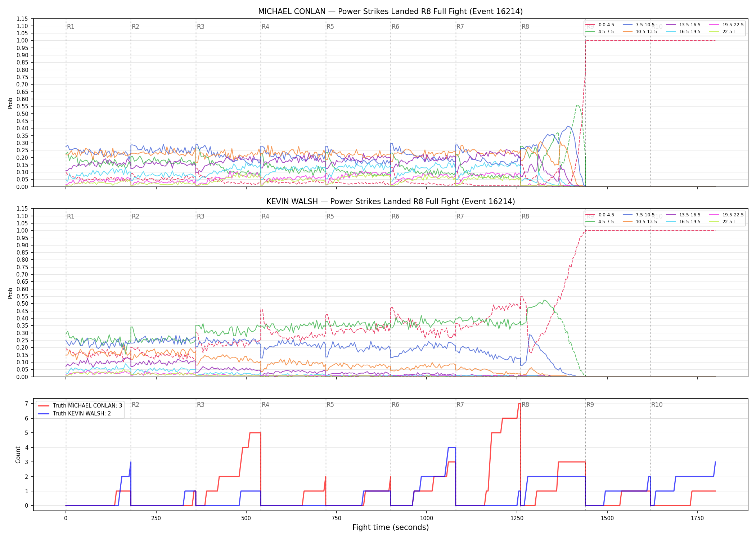Image resolution: width=756 pixels, height=540 pixels.
Task: Pick 22.5+ legend entry in Walsh chart
Action: click(723, 222)
